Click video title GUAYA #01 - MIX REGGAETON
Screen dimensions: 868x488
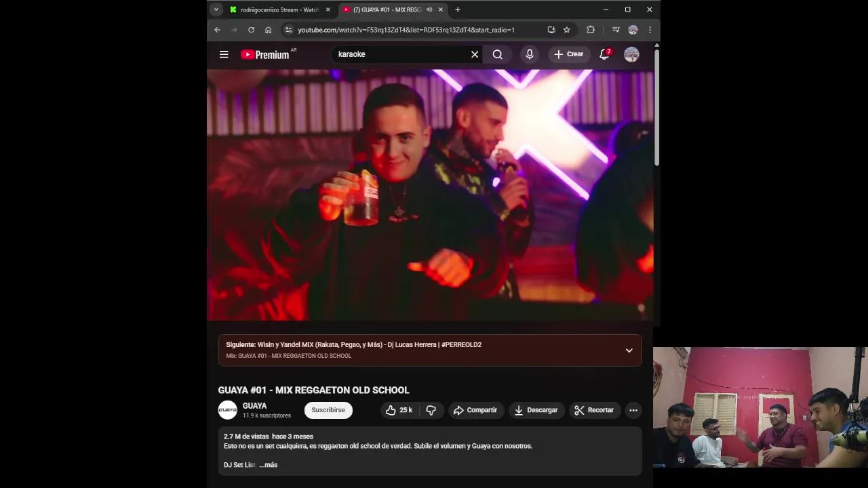pos(313,390)
